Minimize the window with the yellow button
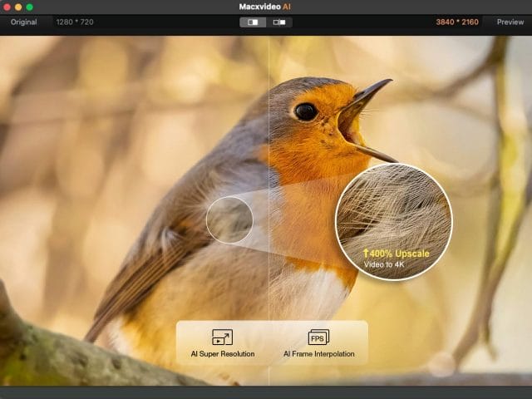This screenshot has width=532, height=399. 18,7
